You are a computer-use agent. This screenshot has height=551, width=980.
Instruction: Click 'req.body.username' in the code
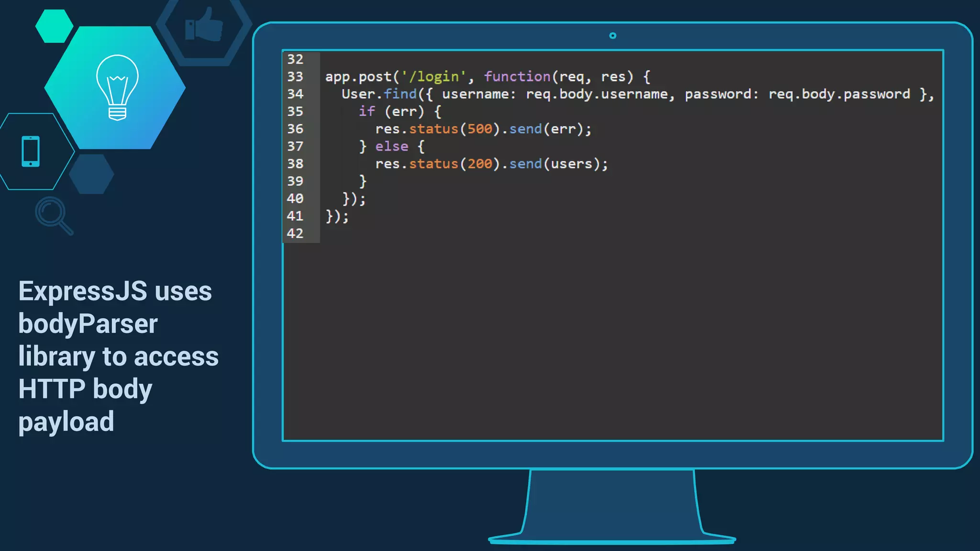(597, 94)
